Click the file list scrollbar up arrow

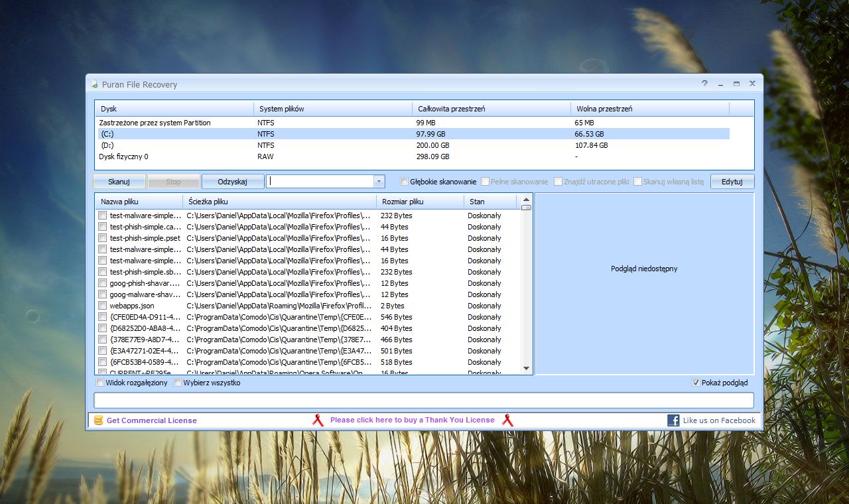pyautogui.click(x=526, y=199)
